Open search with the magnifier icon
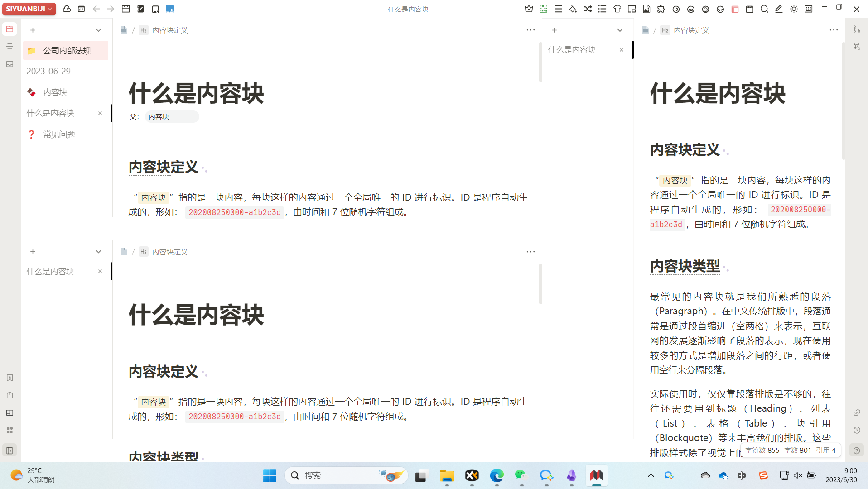The image size is (868, 489). coord(764,9)
